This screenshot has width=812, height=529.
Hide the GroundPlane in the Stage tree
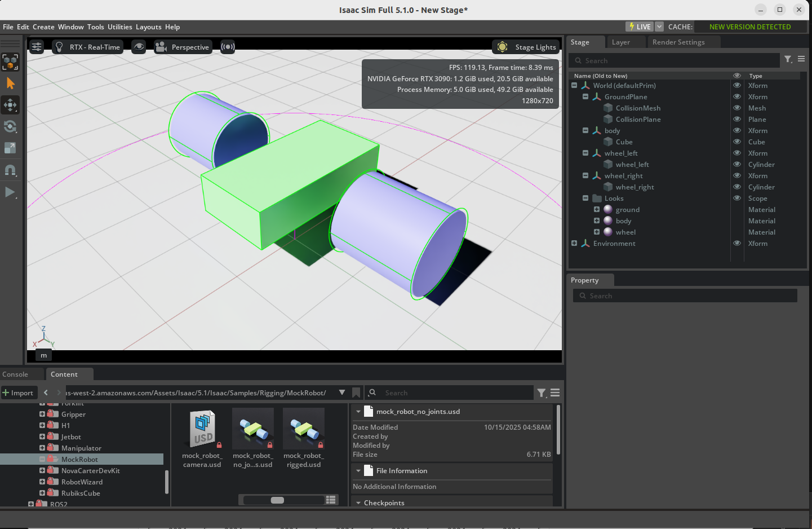736,96
